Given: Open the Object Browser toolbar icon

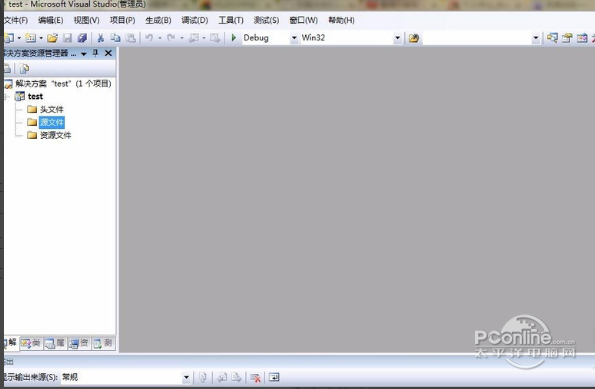Looking at the screenshot, I should coord(582,38).
